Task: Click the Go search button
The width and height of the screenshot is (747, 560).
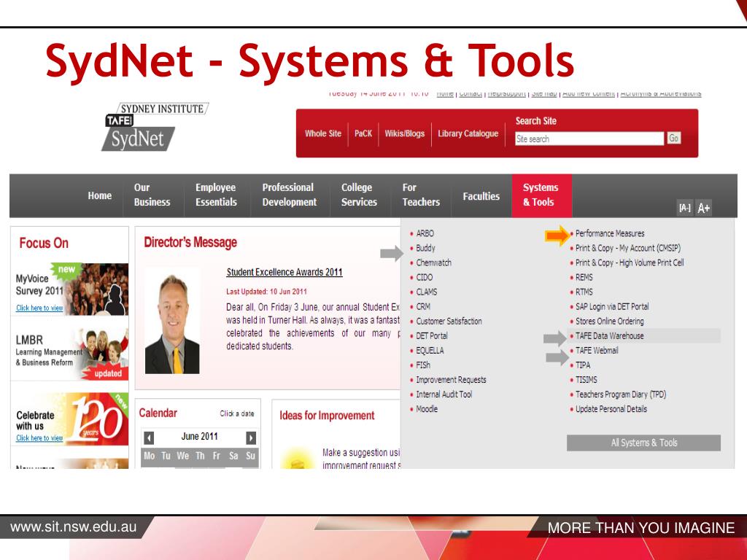Action: tap(673, 138)
